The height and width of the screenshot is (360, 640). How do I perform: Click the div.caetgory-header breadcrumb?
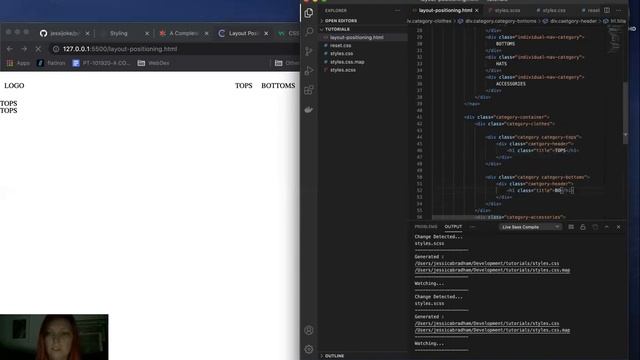[x=570, y=21]
